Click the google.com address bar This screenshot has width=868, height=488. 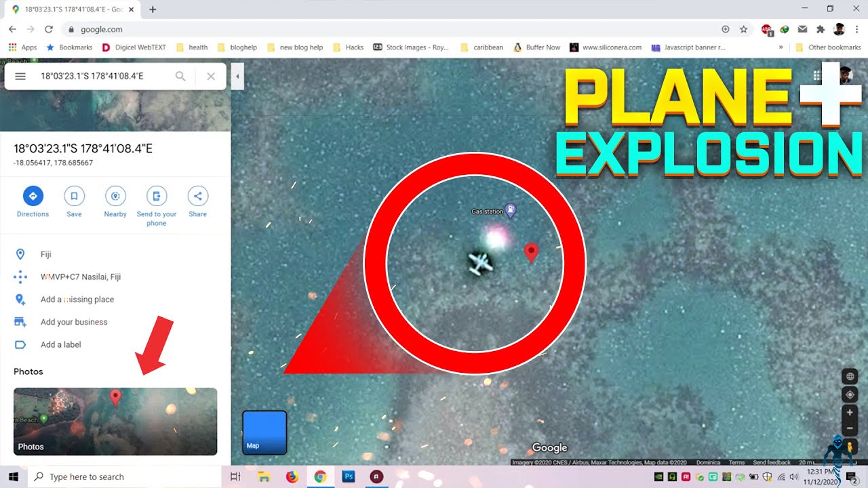pos(393,29)
